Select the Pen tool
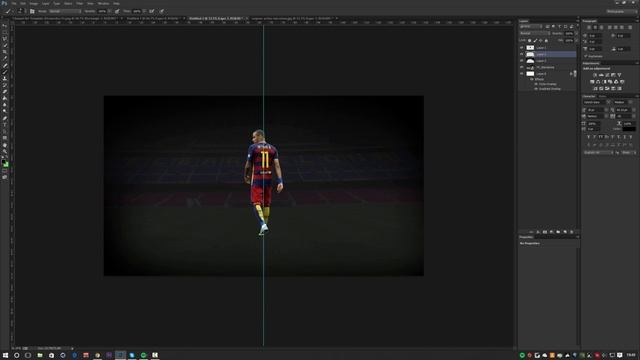This screenshot has width=640, height=360. pyautogui.click(x=5, y=118)
